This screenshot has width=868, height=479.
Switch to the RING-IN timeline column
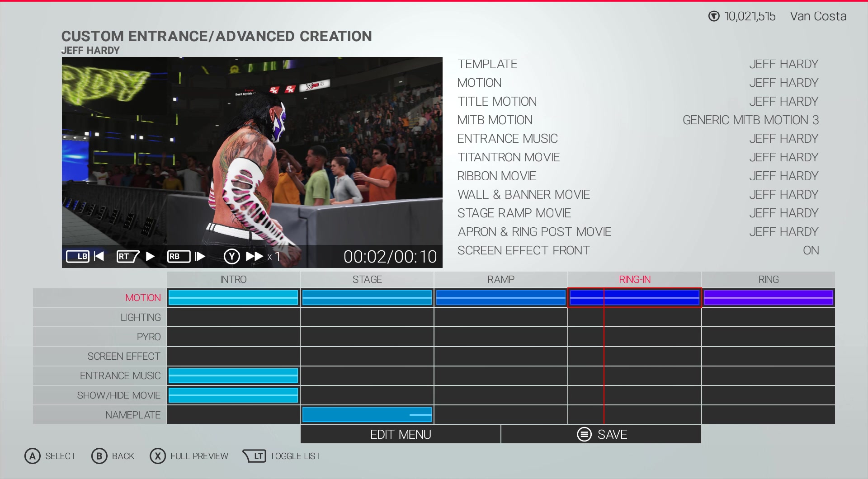(x=635, y=279)
